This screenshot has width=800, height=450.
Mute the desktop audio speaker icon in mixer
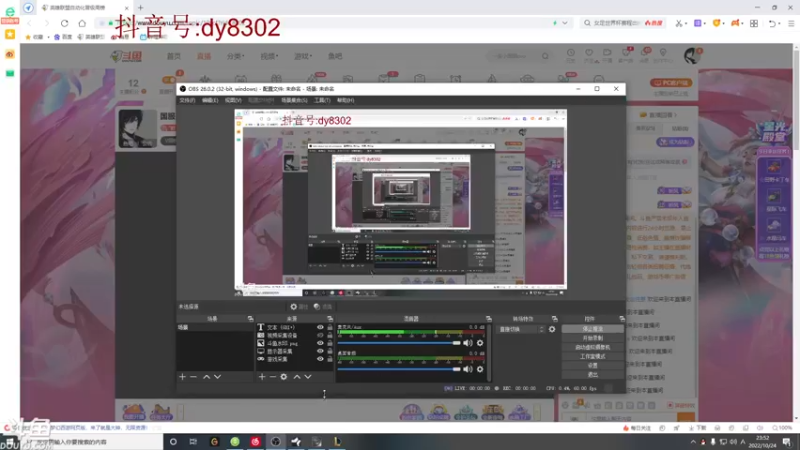(467, 369)
